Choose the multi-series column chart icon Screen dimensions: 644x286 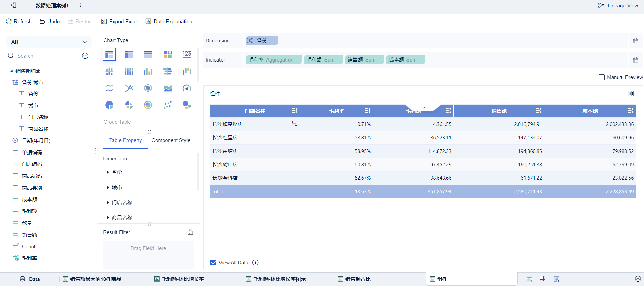pyautogui.click(x=148, y=71)
